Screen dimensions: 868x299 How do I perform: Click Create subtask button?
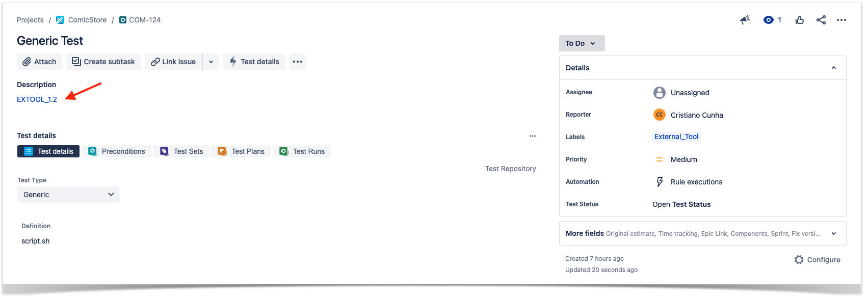pyautogui.click(x=103, y=62)
